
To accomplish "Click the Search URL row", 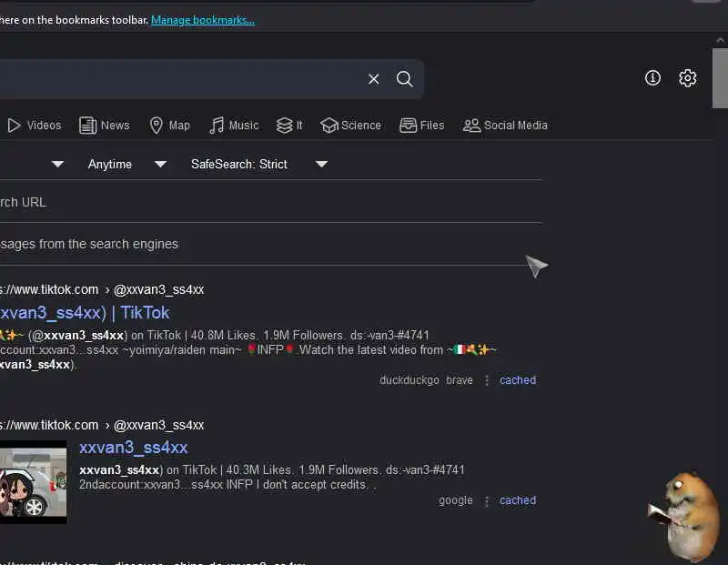I will tap(270, 202).
